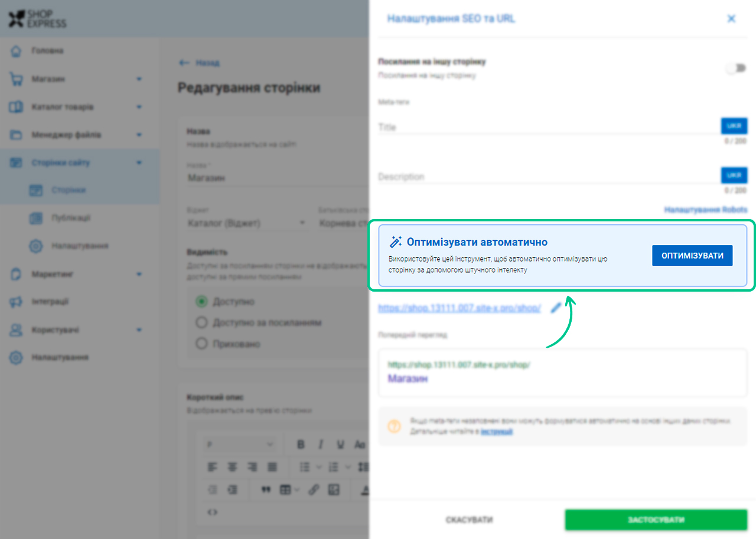Focus the Description meta tag field
This screenshot has width=756, height=539.
(549, 177)
